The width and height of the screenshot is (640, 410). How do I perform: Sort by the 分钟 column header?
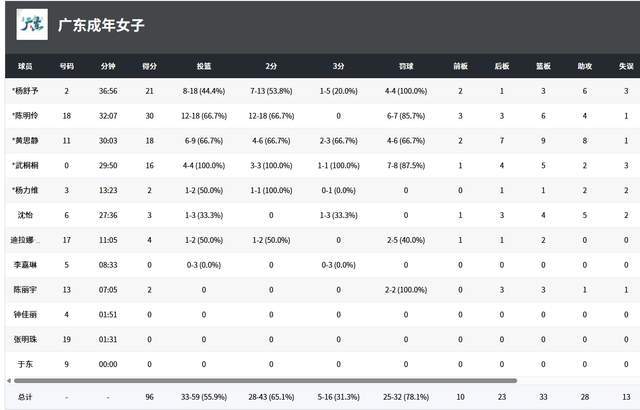pyautogui.click(x=108, y=66)
